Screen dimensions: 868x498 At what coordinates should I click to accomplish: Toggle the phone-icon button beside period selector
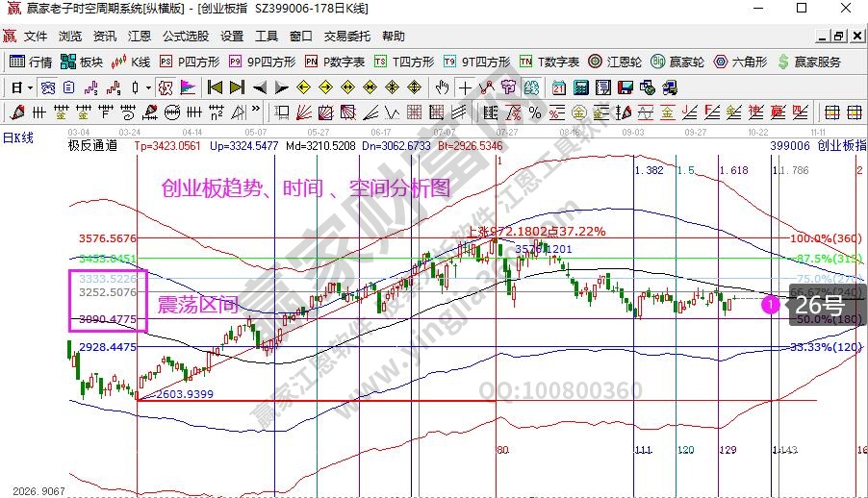tap(46, 87)
